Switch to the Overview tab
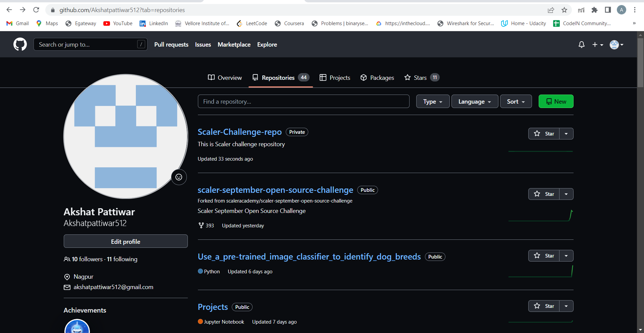 (x=225, y=77)
